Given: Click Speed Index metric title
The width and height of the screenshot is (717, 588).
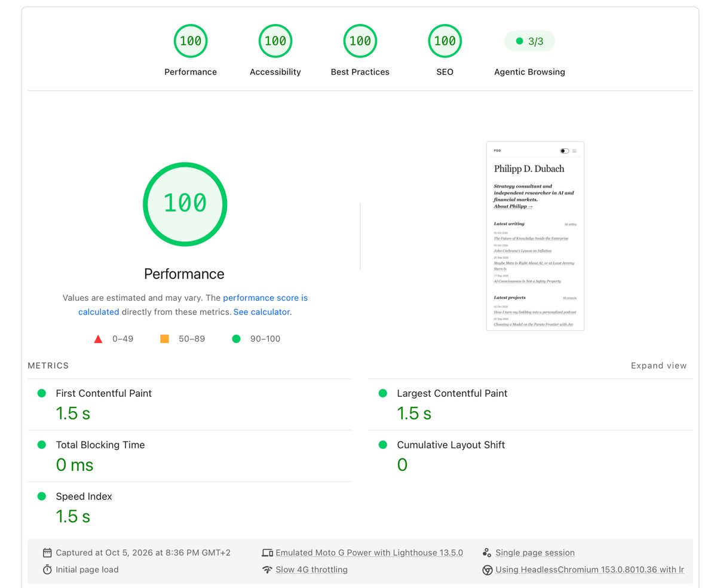Looking at the screenshot, I should pos(84,496).
